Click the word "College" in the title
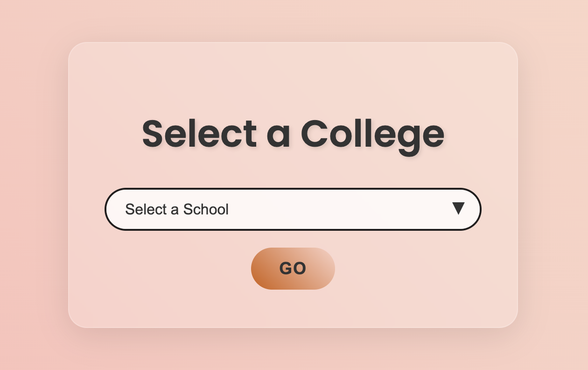Viewport: 588px width, 370px height. [372, 134]
